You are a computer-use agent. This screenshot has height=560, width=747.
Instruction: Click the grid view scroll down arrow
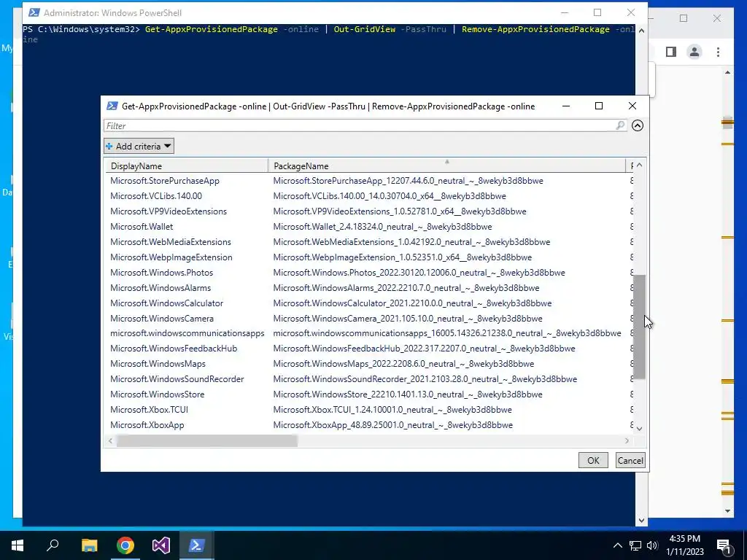coord(639,428)
